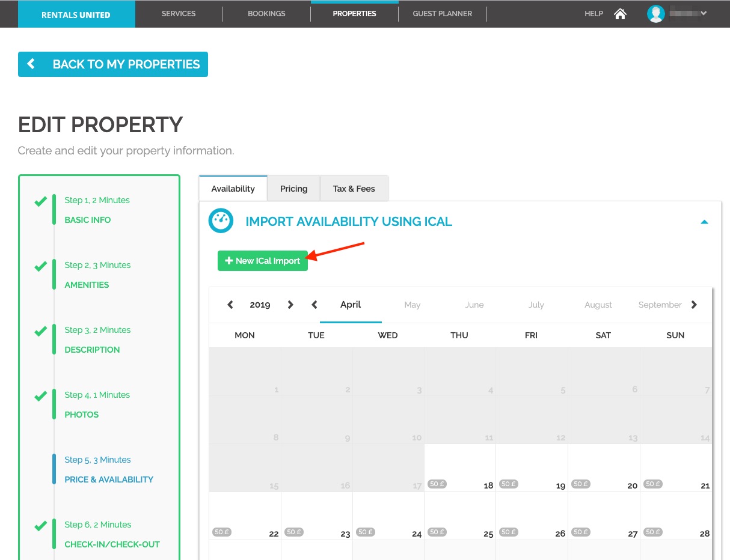Viewport: 730px width, 560px height.
Task: Click the green checkmark beside Photos
Action: tap(40, 397)
